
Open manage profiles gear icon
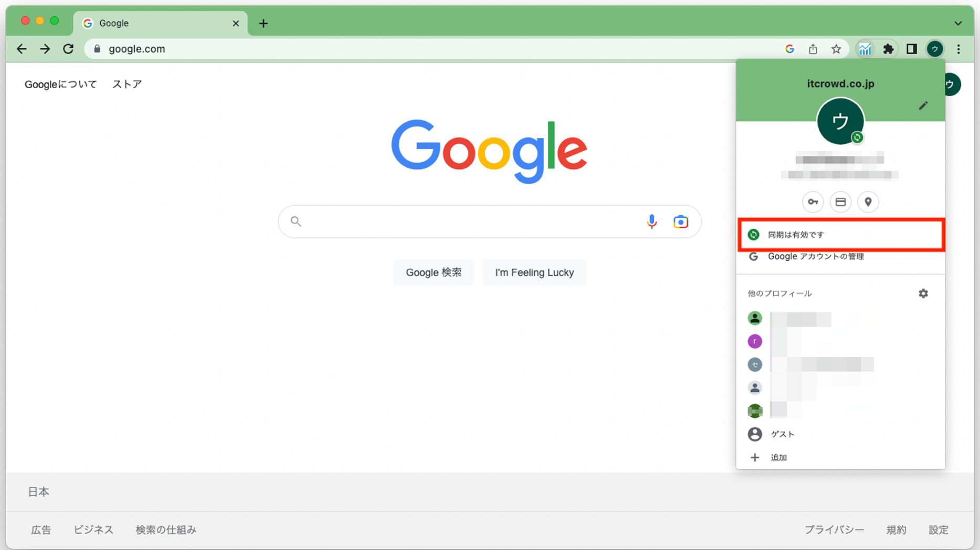pyautogui.click(x=923, y=293)
